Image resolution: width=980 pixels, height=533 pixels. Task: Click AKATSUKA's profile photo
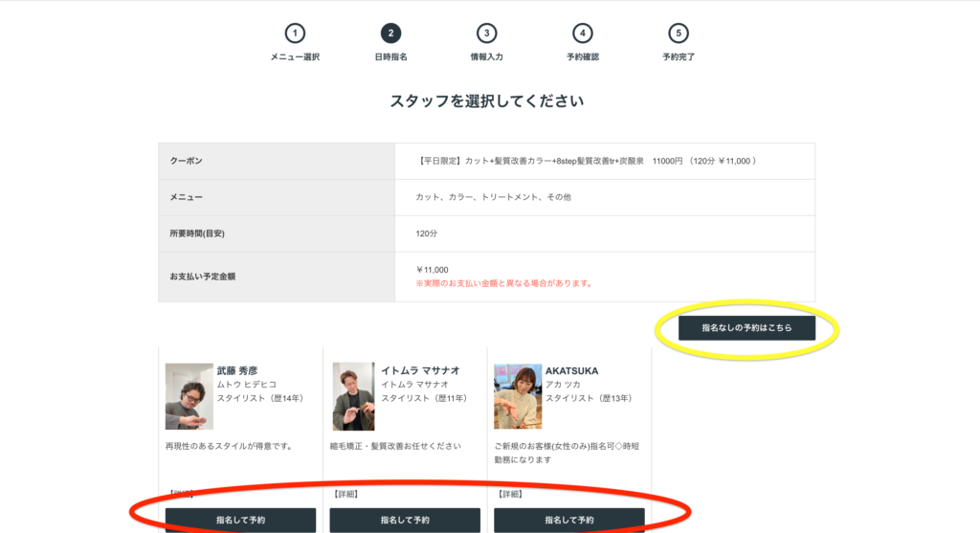(518, 396)
